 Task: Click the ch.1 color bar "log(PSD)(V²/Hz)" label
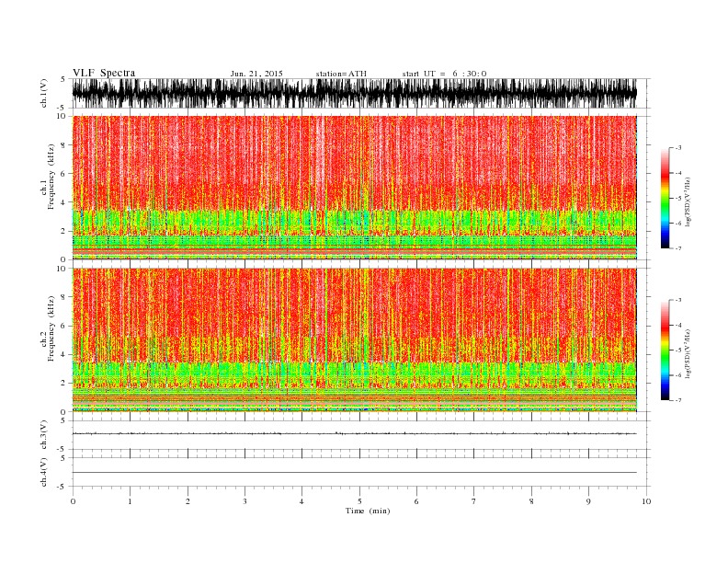click(x=687, y=201)
